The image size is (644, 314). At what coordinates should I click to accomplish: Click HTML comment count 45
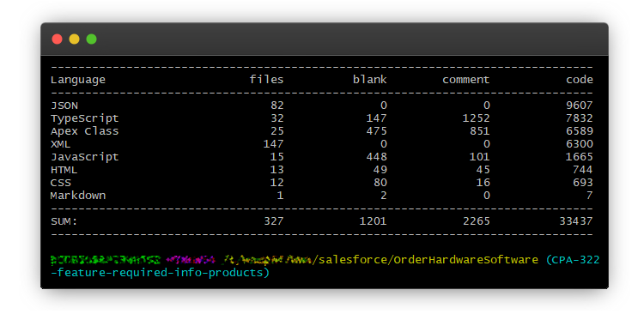(x=483, y=170)
